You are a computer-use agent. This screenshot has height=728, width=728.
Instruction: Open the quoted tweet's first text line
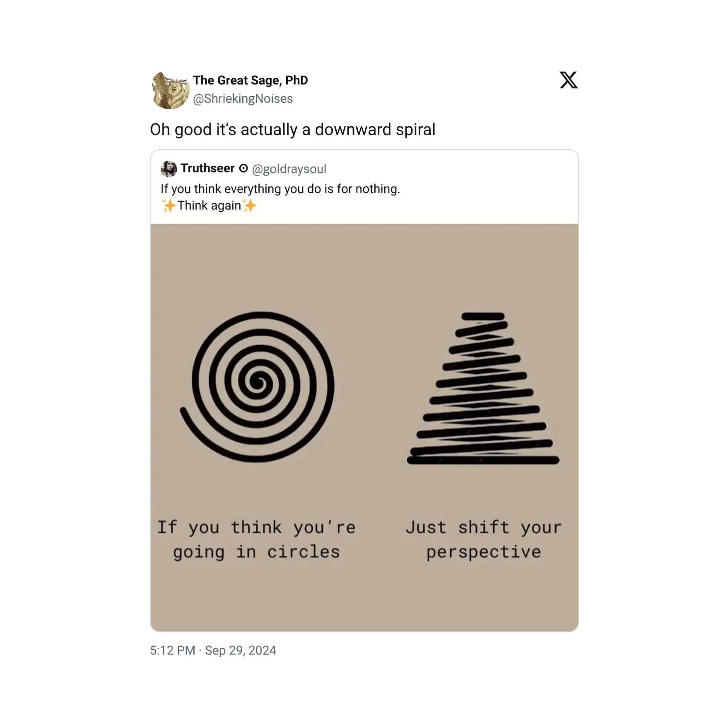pyautogui.click(x=280, y=189)
